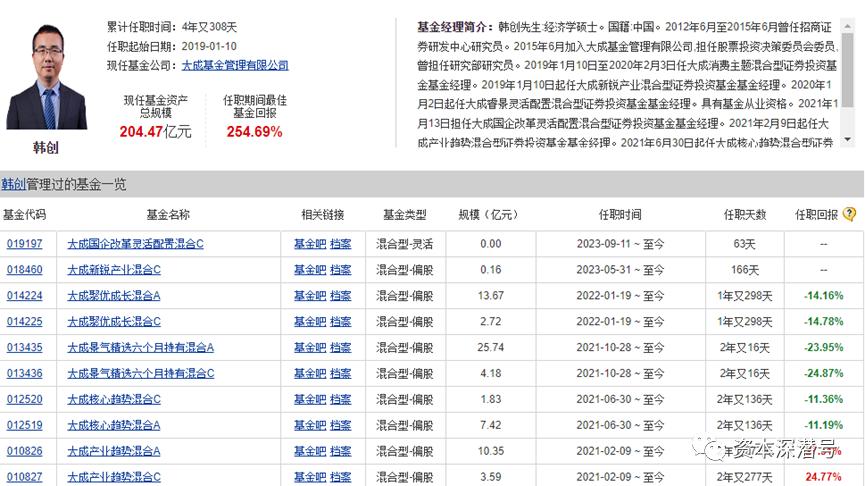Open the 大成基金管理有限公司 company link
Screen dimensions: 865x486
point(235,65)
